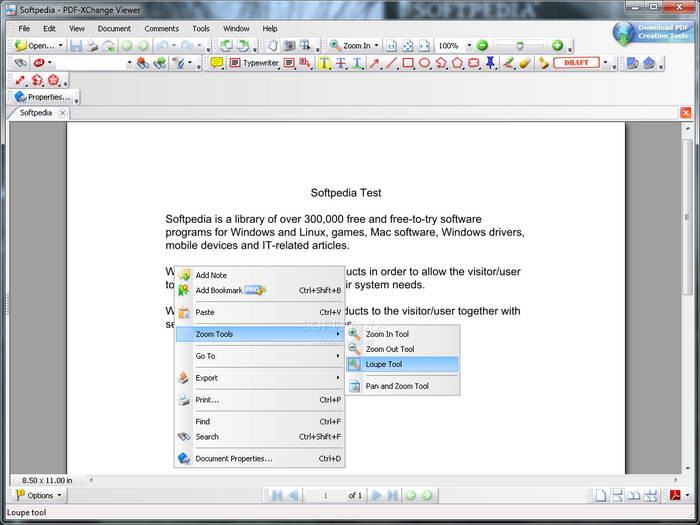Select Zoom Out Tool in submenu

tap(402, 349)
